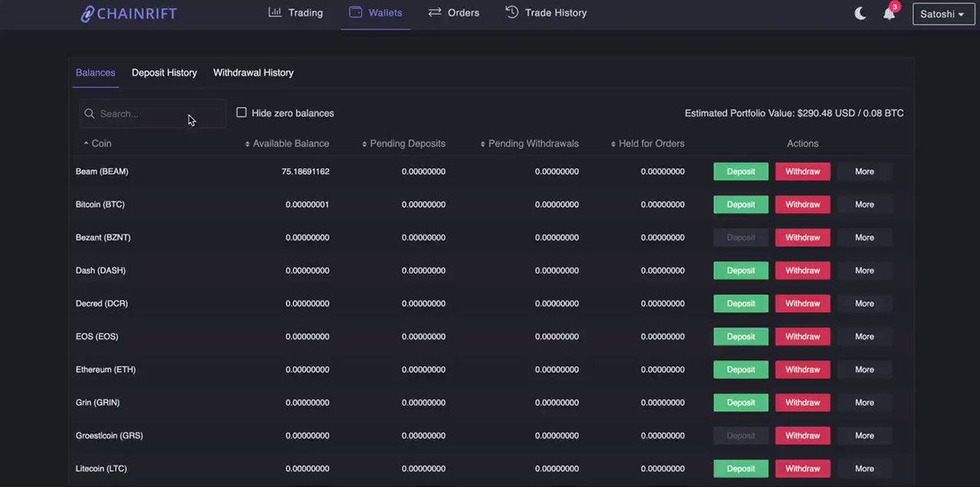Viewport: 980px width, 487px height.
Task: Click the Orders arrows icon
Action: click(434, 12)
